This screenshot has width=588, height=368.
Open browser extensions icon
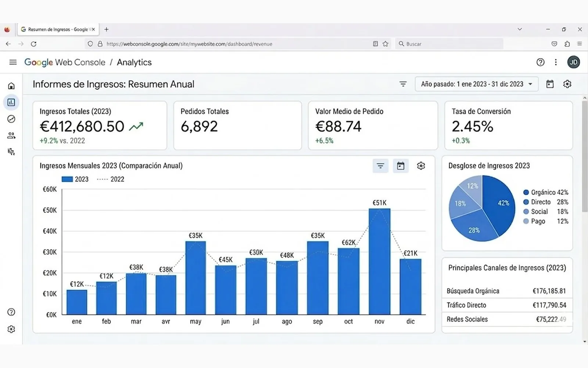pyautogui.click(x=567, y=44)
